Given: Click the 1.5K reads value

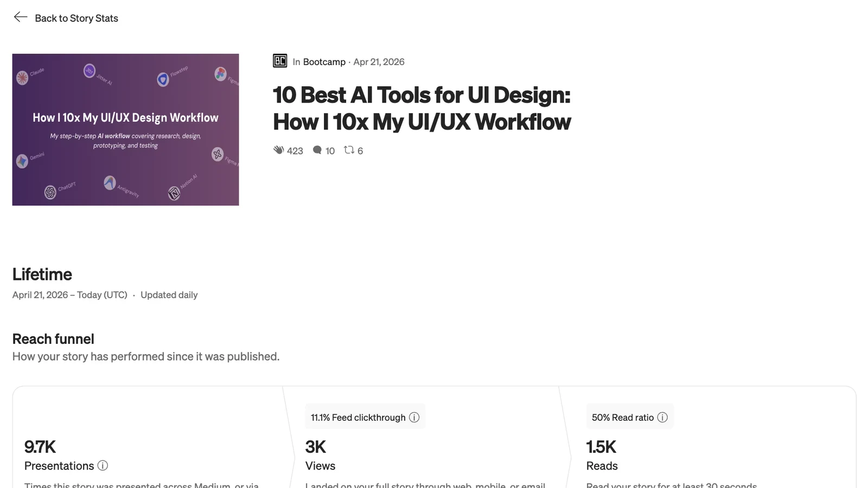Looking at the screenshot, I should [x=601, y=447].
